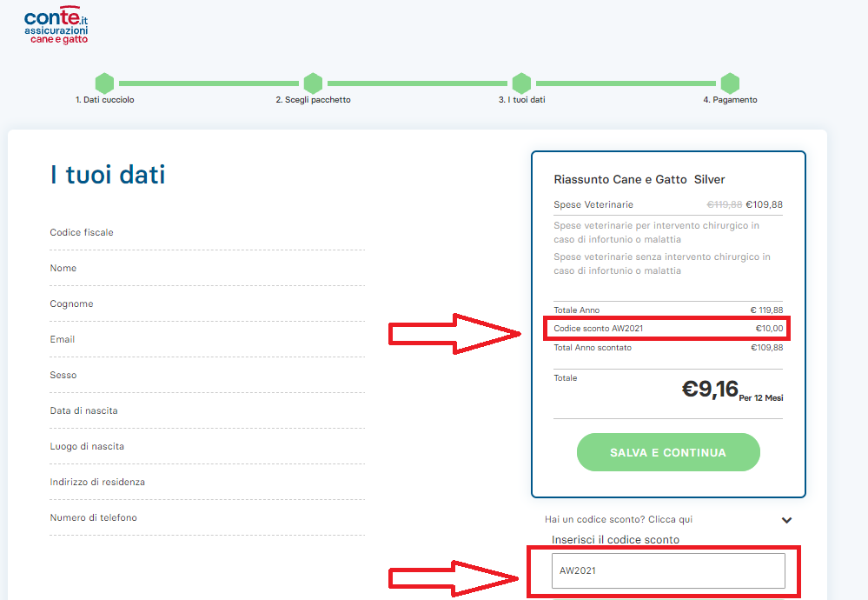The height and width of the screenshot is (600, 868).
Task: Click the 'I tuoi dati' page heading
Action: coord(108,175)
